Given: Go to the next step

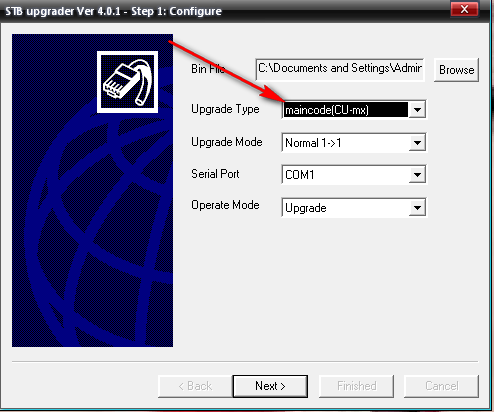Looking at the screenshot, I should (x=270, y=386).
